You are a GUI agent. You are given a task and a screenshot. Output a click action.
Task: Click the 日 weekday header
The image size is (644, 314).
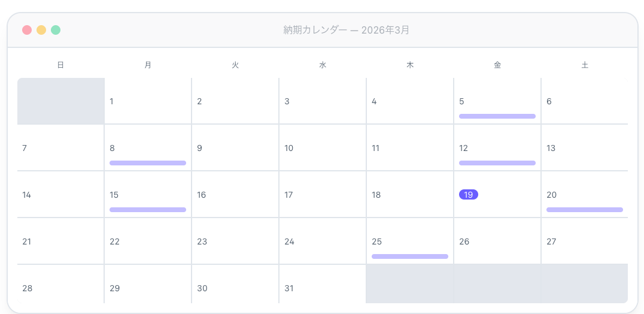[x=60, y=65]
